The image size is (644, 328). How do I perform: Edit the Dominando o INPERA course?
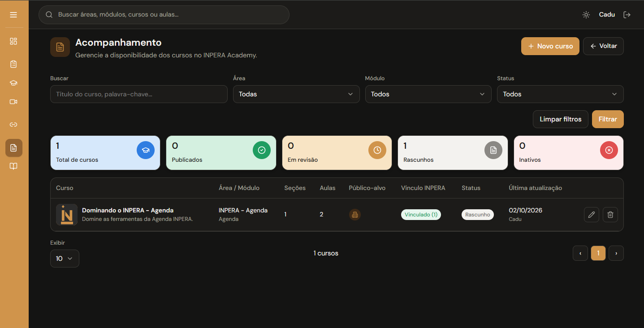(x=592, y=215)
